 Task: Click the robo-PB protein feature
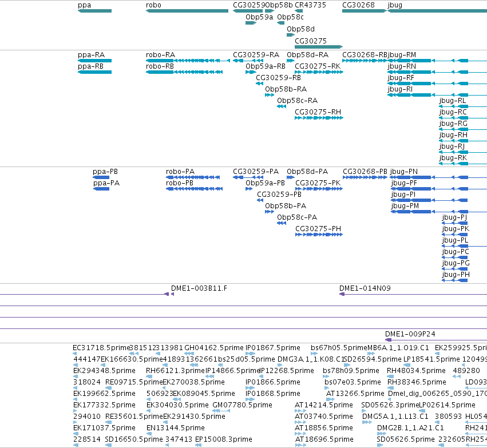(x=195, y=189)
